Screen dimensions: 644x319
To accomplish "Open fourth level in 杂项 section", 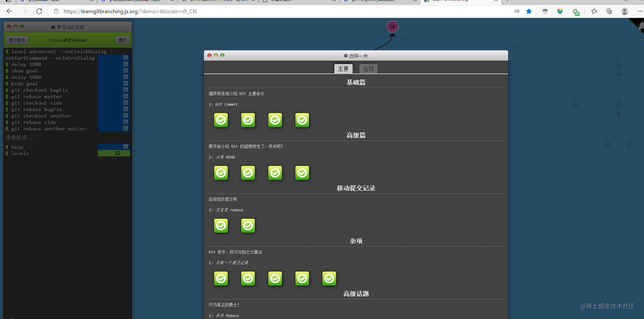I will [x=302, y=278].
